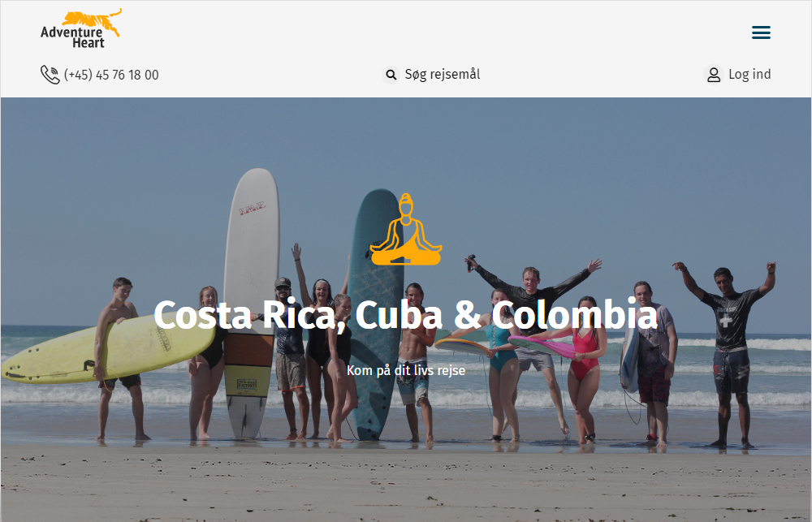Click the orange yoga meditation icon
The height and width of the screenshot is (522, 812).
(x=405, y=230)
